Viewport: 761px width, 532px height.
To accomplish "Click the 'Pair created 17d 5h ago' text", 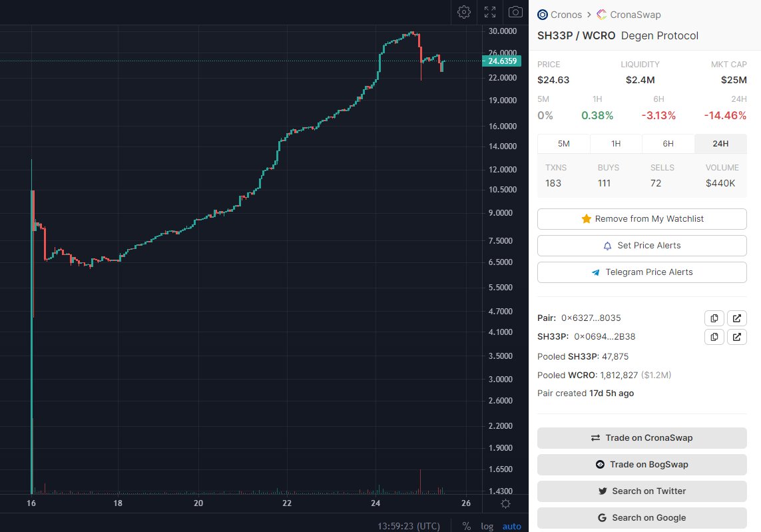I will [585, 394].
